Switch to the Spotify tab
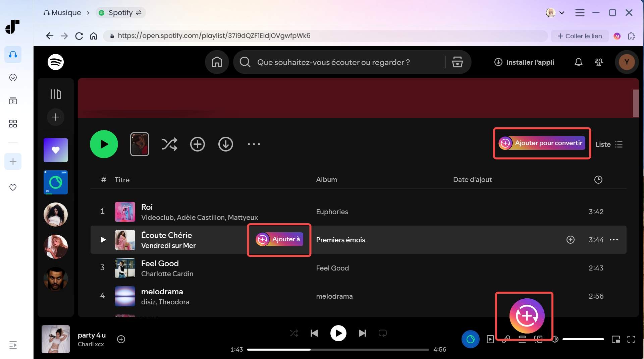Screen dimensions: 644x359 (x=120, y=12)
